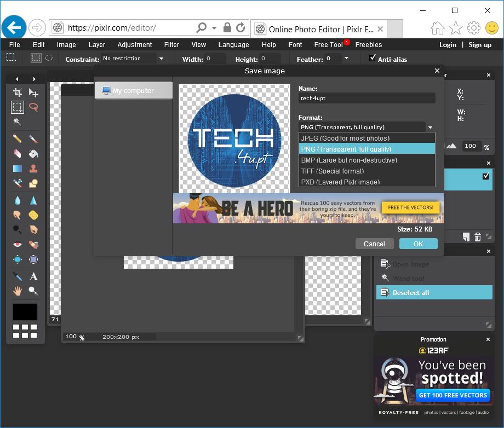
Task: Select the Blur tool
Action: pos(18,200)
